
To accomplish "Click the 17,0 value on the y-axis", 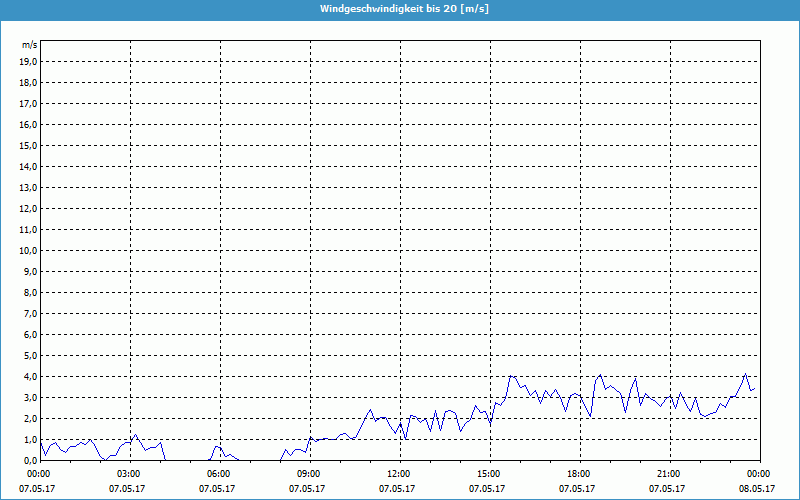I will (x=29, y=103).
